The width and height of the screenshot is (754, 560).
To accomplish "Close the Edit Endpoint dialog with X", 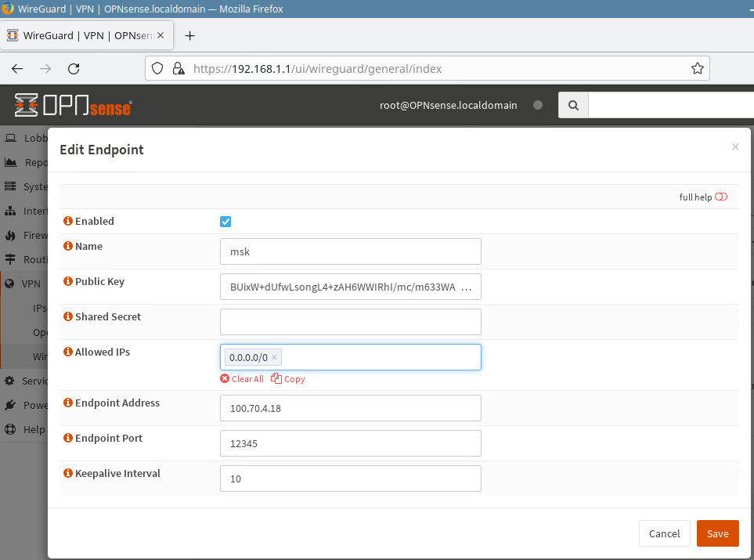I will 734,146.
